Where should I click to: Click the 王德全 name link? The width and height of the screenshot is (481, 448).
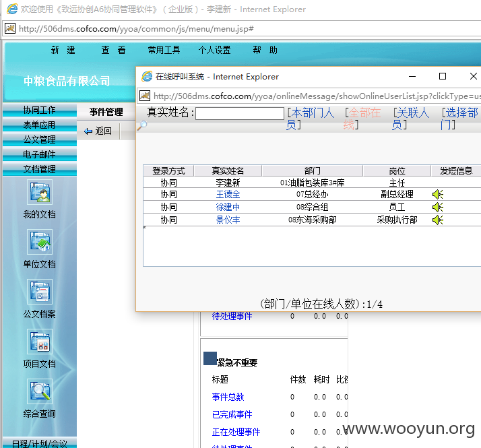click(228, 194)
